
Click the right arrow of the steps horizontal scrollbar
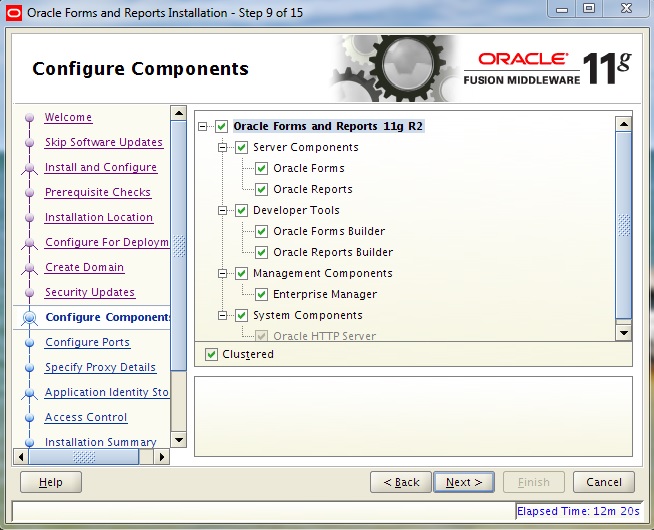(x=160, y=457)
